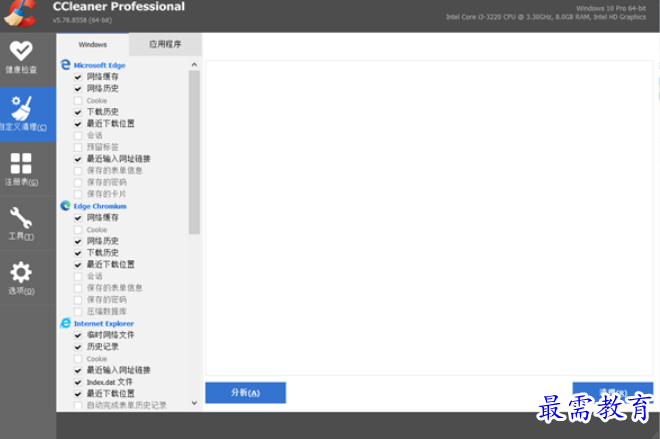
Task: Check 保存的卡片 under Microsoft Edge
Action: pos(78,194)
